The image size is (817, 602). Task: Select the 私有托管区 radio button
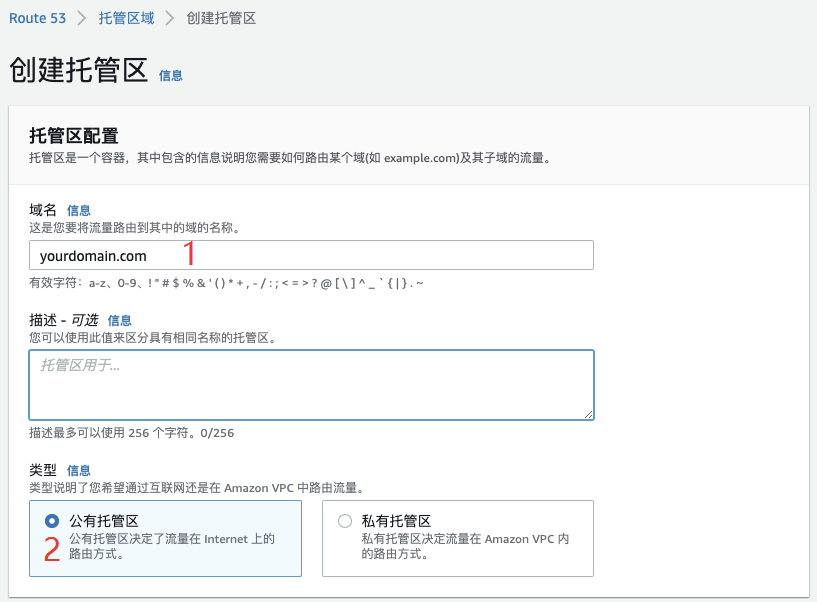click(344, 521)
